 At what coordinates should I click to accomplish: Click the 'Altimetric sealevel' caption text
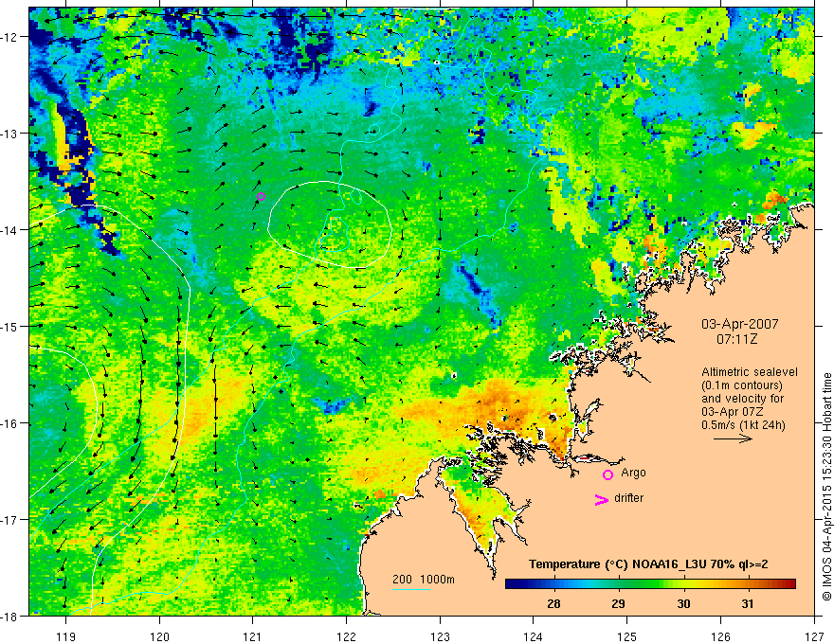750,372
